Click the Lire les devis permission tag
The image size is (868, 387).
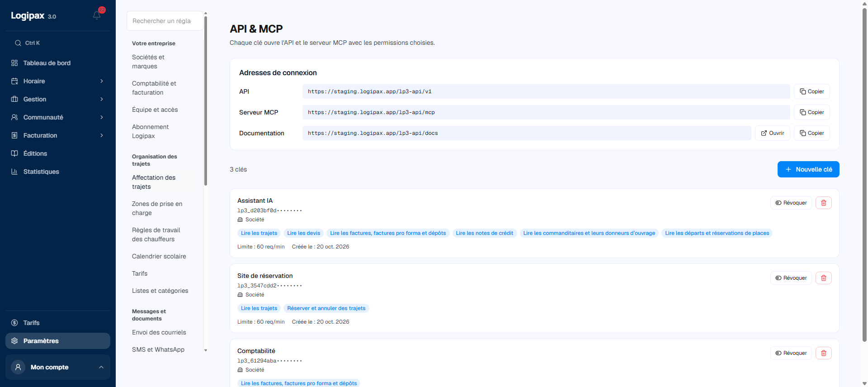coord(304,233)
